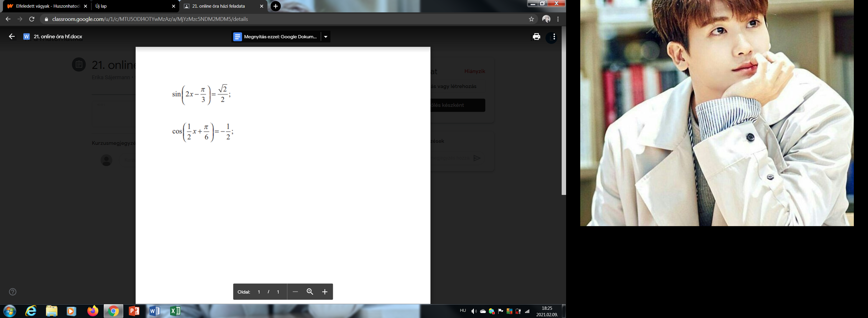Open a new tab with plus button
Viewport: 868px width, 318px height.
coord(276,6)
